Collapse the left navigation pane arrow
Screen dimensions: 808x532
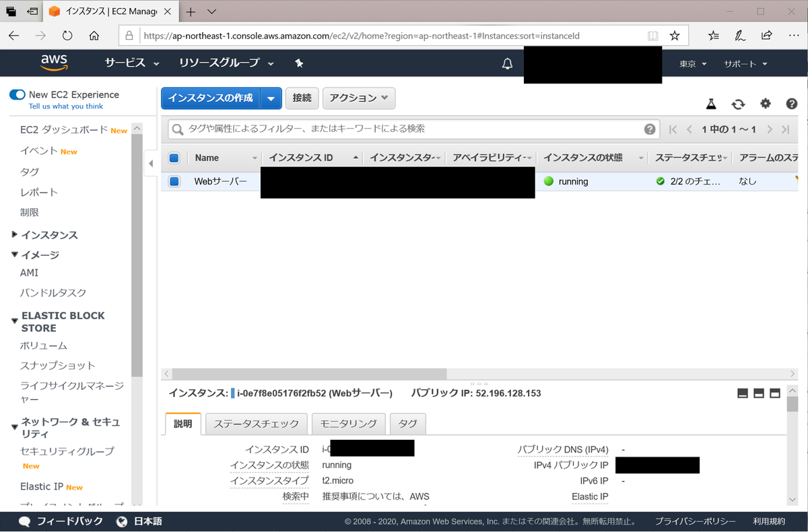151,164
